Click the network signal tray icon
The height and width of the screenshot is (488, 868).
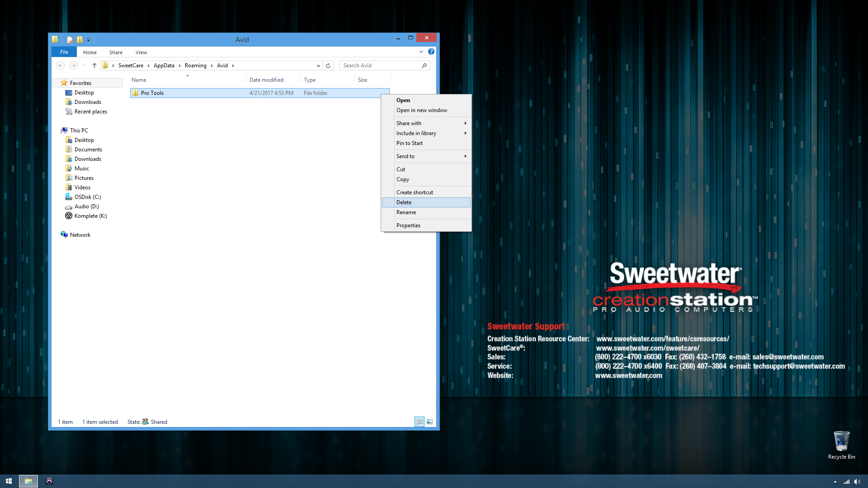(x=846, y=482)
